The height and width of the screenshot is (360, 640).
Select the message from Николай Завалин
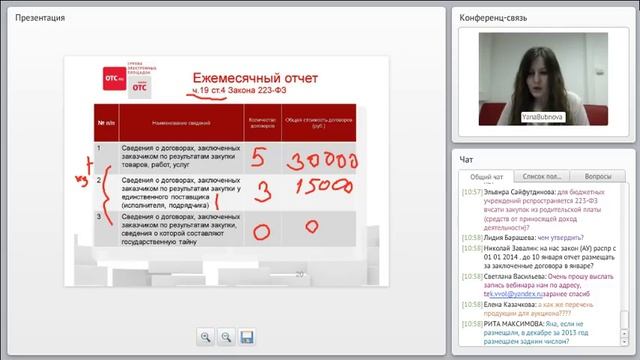[539, 257]
